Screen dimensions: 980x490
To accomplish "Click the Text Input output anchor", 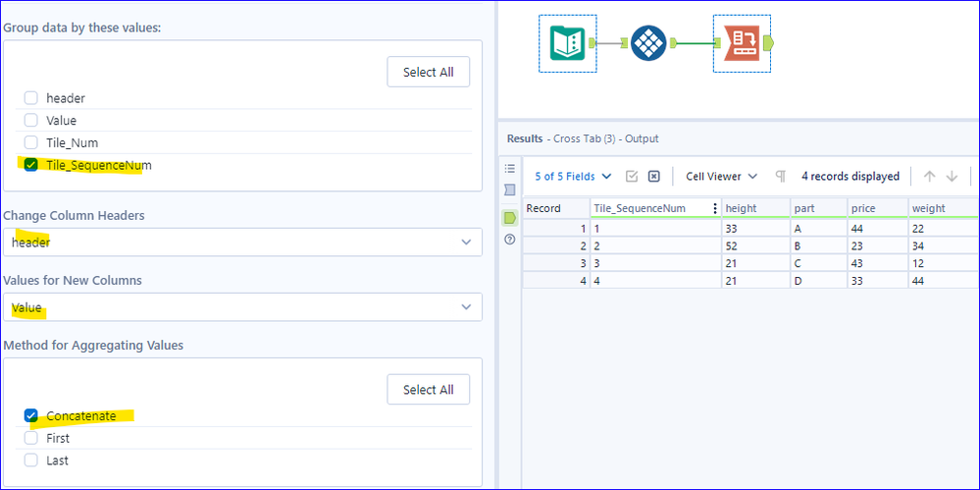I will [593, 43].
